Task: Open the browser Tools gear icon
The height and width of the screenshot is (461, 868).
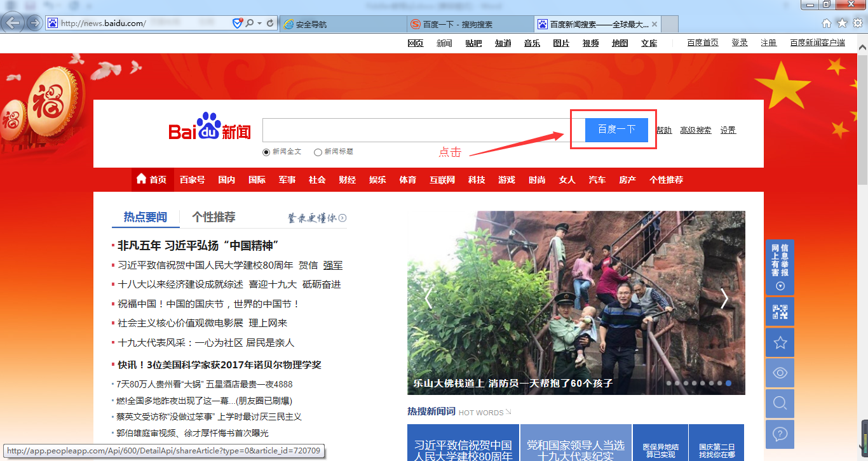Action: (857, 23)
